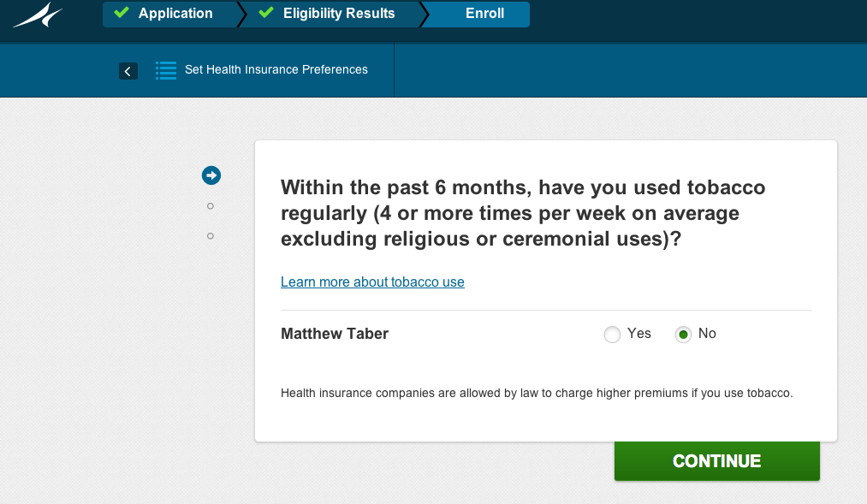Select the No radio button for tobacco use
The image size is (867, 504).
click(x=683, y=335)
